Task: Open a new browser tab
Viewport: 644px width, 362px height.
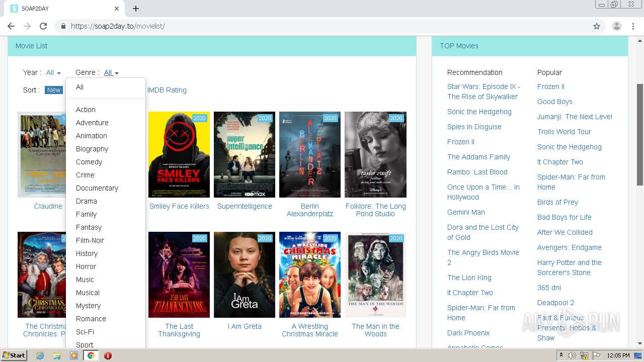Action: (x=136, y=9)
